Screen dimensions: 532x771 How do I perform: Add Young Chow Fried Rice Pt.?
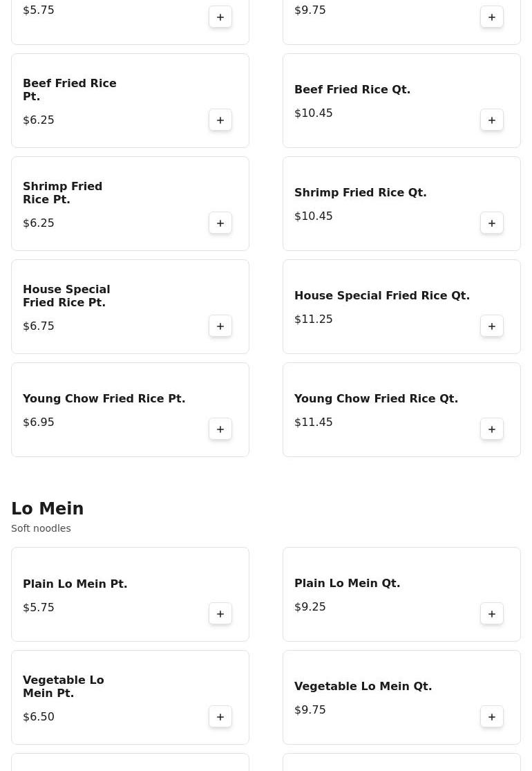220,429
